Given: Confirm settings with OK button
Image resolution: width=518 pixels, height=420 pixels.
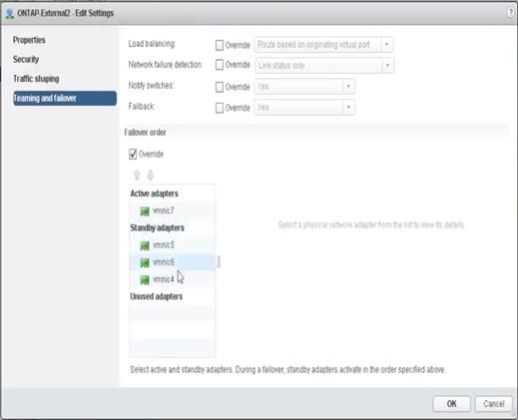Looking at the screenshot, I should point(451,404).
